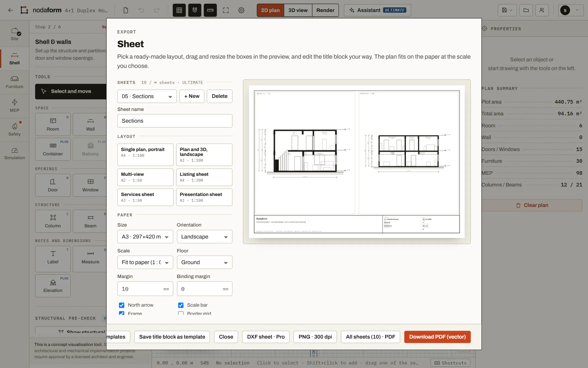Open the Assistant ULTIMATE panel

pyautogui.click(x=377, y=10)
